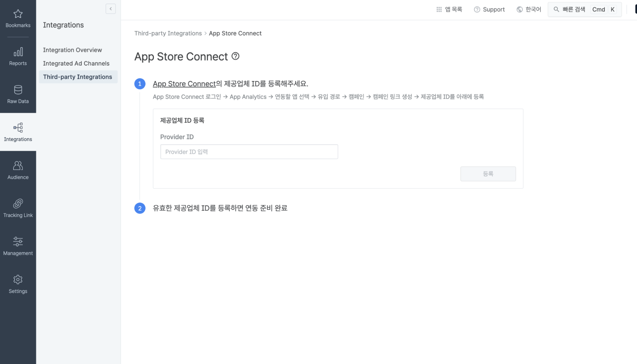Select Integrated Ad Channels menu item
The image size is (637, 364).
[x=76, y=63]
